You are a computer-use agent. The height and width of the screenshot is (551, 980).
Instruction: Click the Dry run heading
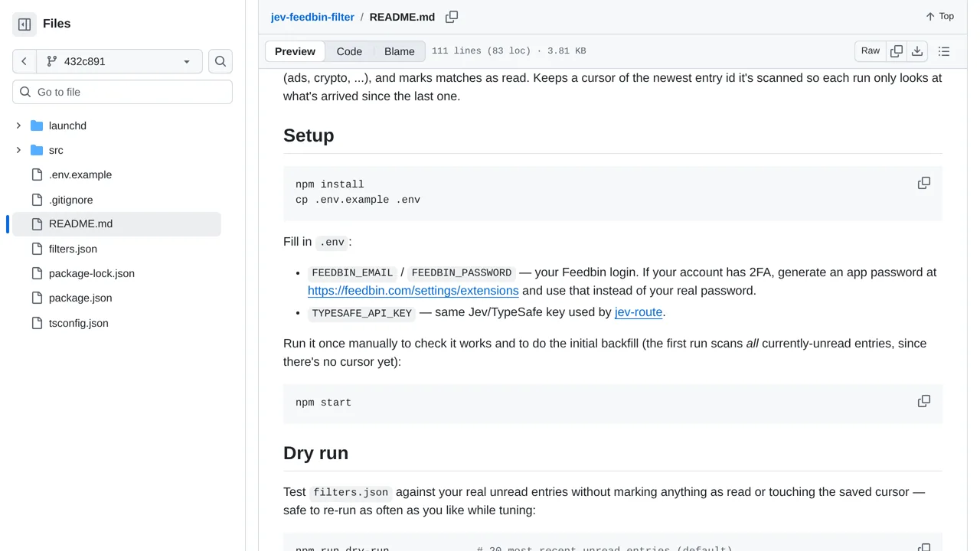pos(315,453)
